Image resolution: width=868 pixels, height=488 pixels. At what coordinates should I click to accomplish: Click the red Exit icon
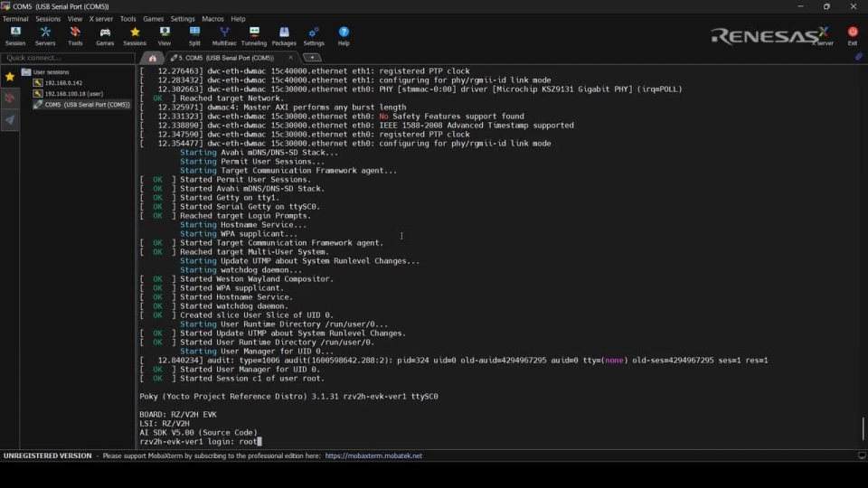pos(853,36)
